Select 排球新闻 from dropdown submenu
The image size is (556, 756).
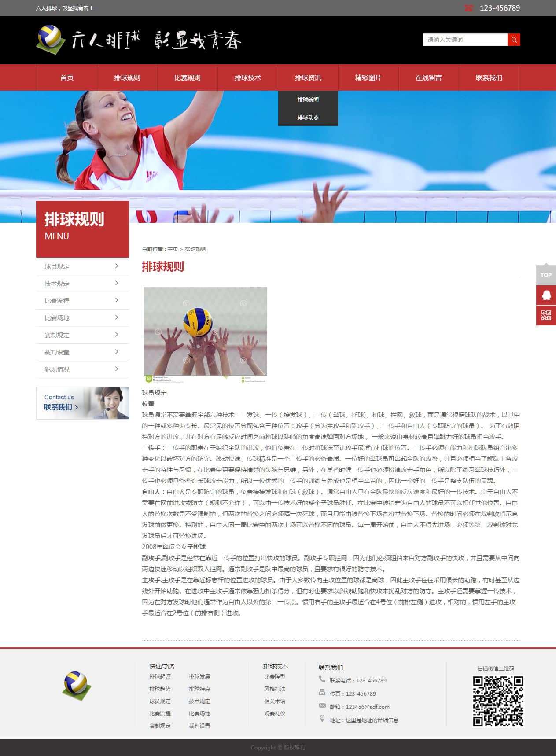(308, 100)
